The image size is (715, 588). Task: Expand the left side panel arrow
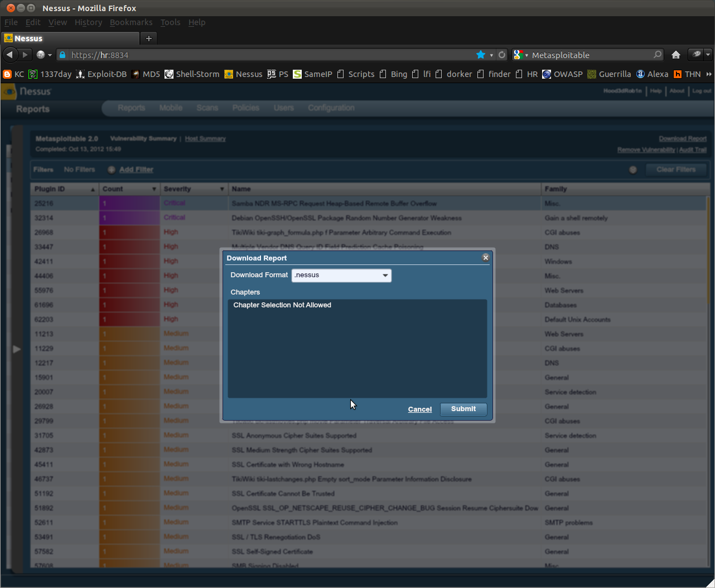click(17, 349)
